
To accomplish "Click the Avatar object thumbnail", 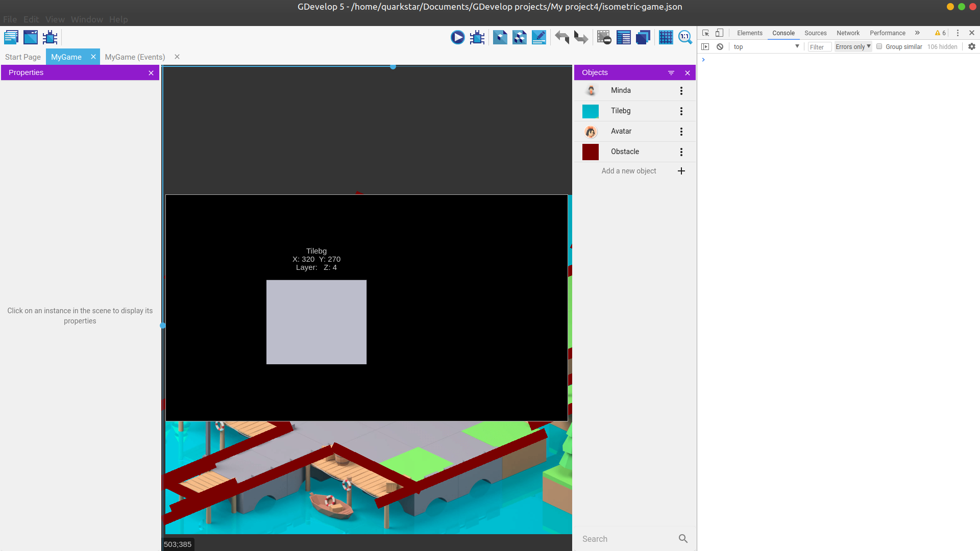I will click(591, 132).
